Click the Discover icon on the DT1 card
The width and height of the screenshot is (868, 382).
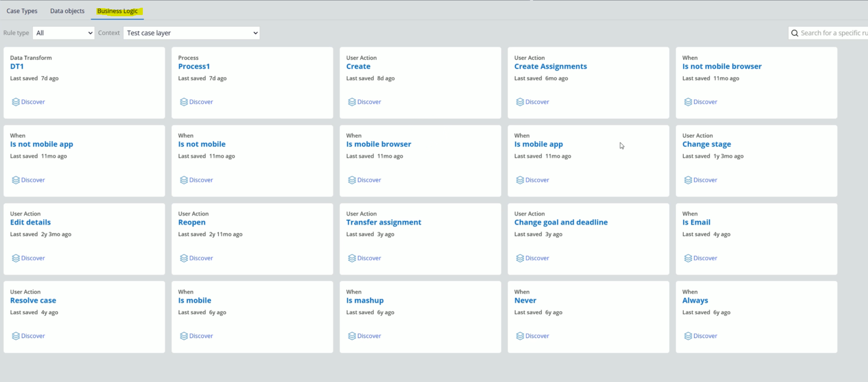click(x=16, y=102)
